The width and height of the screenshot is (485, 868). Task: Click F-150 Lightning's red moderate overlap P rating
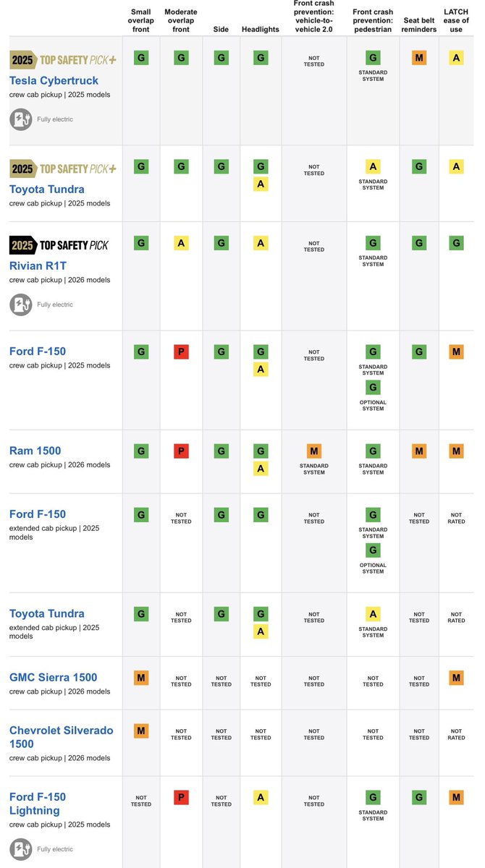tap(181, 797)
